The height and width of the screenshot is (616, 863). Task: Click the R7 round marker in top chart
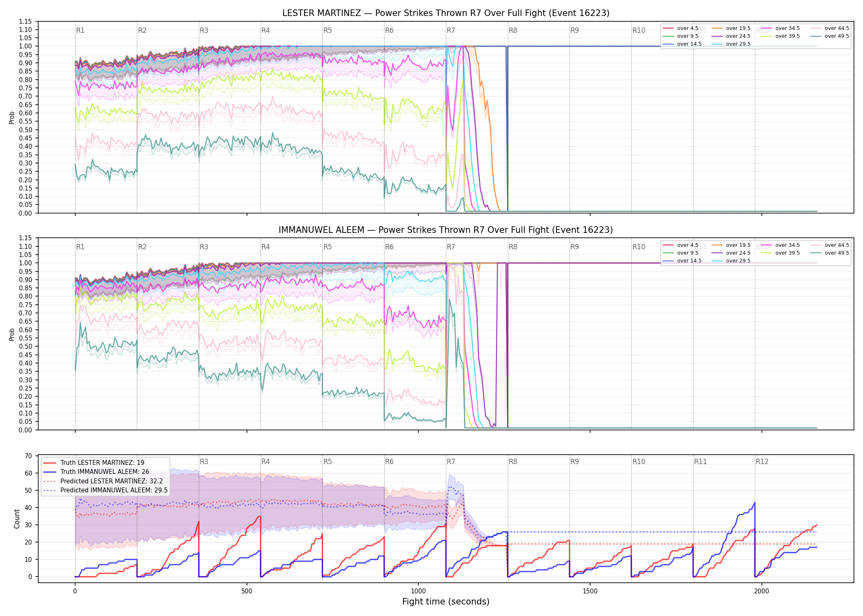(x=451, y=30)
